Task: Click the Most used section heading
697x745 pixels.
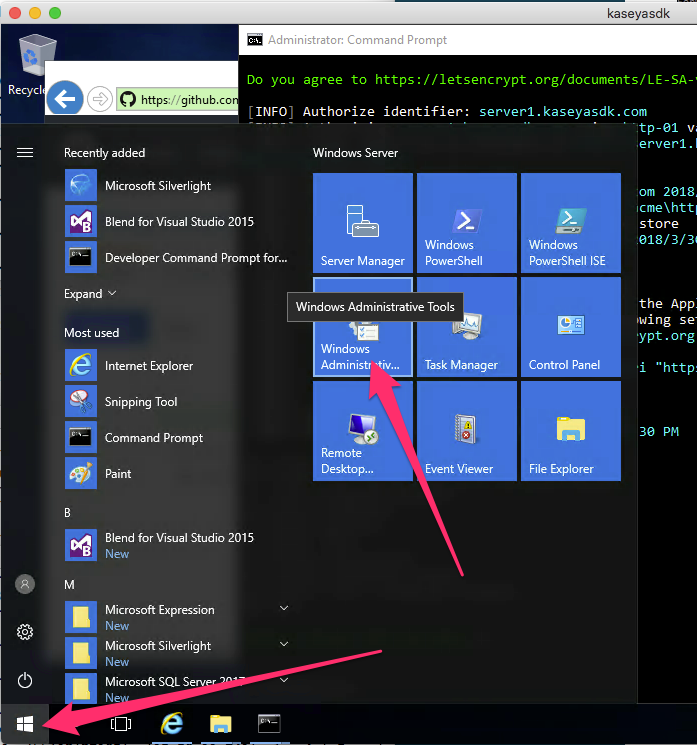Action: (x=92, y=333)
